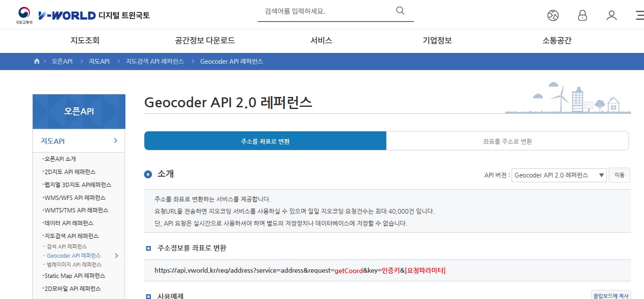Open Static Map API 레퍼런스 in sidebar
Viewport: 644px width, 299px height.
tap(74, 276)
